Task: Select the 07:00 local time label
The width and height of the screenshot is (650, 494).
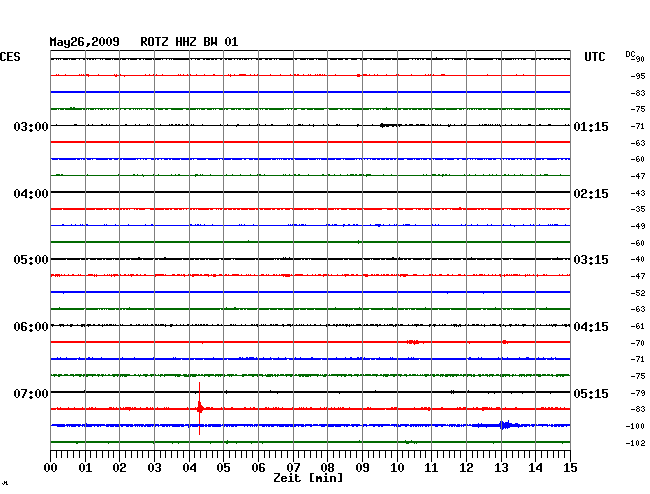Action: [x=31, y=393]
